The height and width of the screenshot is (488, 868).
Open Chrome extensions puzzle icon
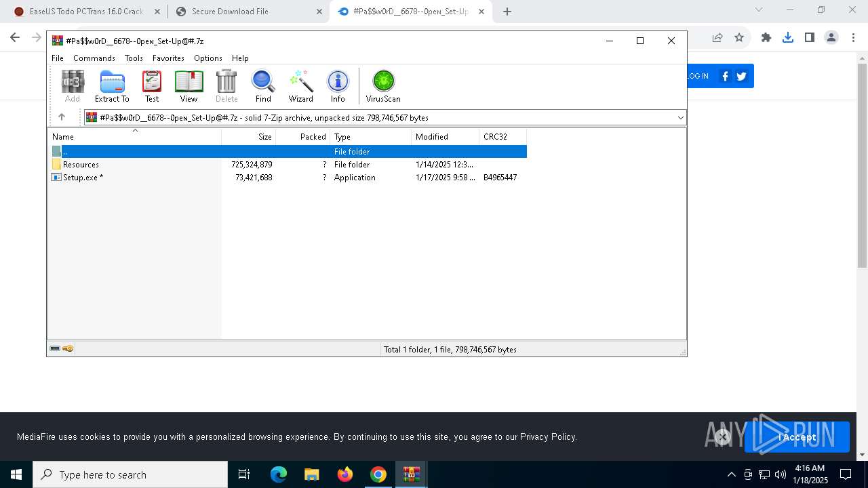point(766,37)
